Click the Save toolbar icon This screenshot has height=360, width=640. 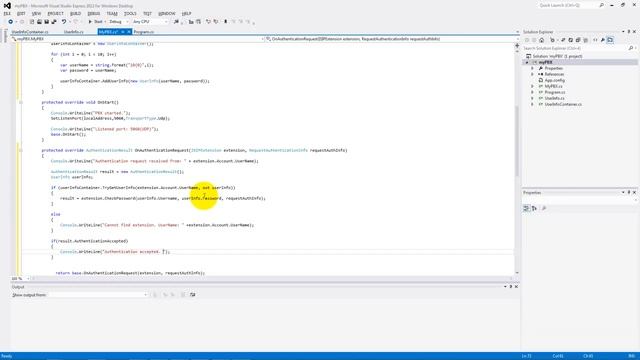(47, 22)
